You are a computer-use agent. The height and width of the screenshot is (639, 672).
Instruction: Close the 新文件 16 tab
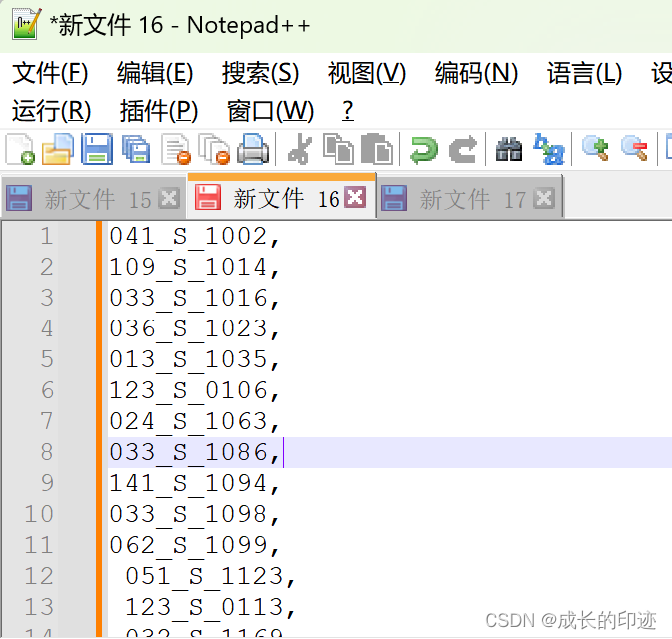pos(356,197)
